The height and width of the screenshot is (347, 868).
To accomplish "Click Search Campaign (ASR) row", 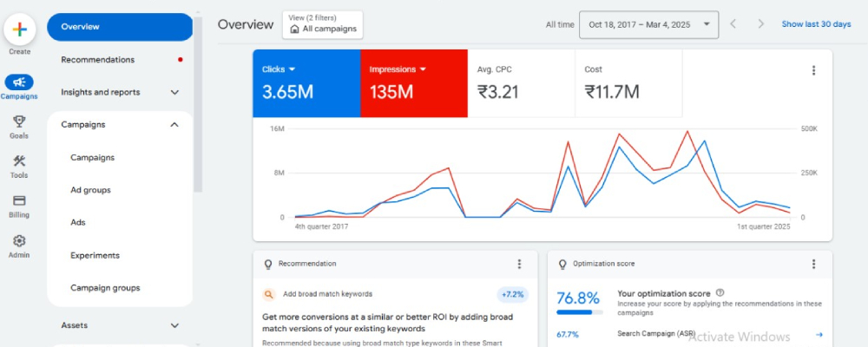I will click(690, 334).
